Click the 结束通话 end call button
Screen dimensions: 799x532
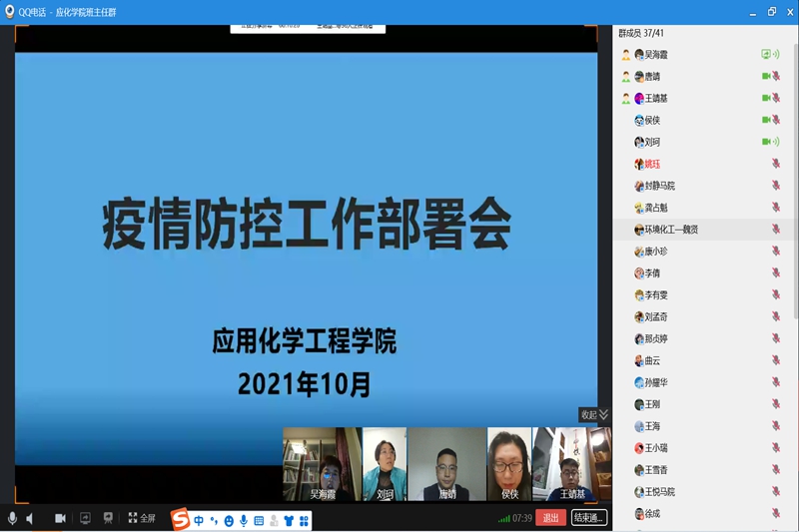point(589,518)
